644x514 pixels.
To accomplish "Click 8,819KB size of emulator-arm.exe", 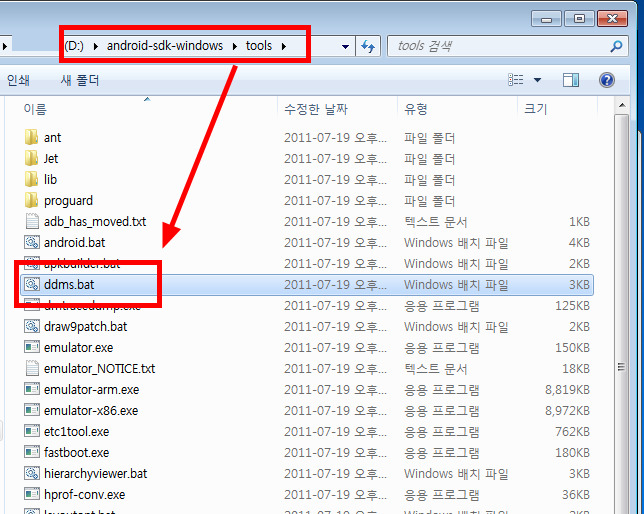I will [x=568, y=390].
